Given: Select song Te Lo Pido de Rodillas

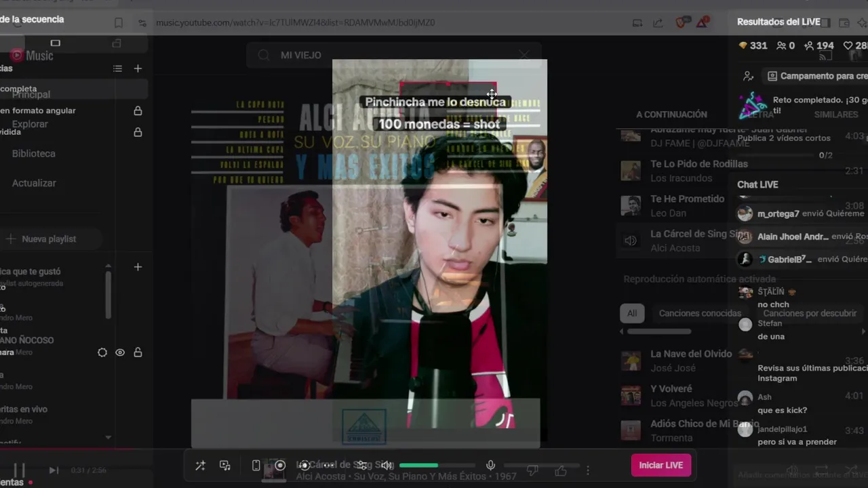Looking at the screenshot, I should (x=699, y=164).
